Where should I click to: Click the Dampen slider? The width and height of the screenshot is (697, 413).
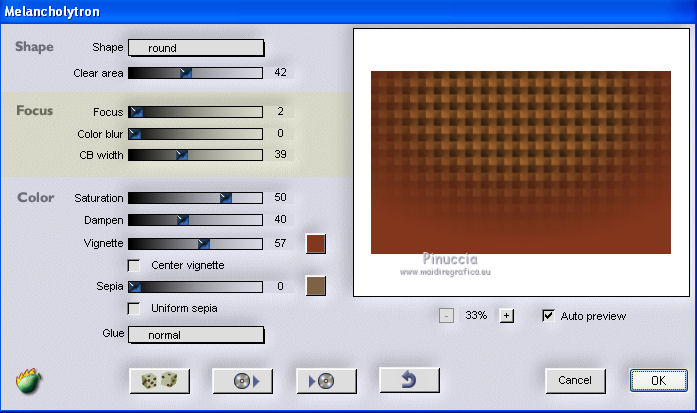click(x=195, y=220)
